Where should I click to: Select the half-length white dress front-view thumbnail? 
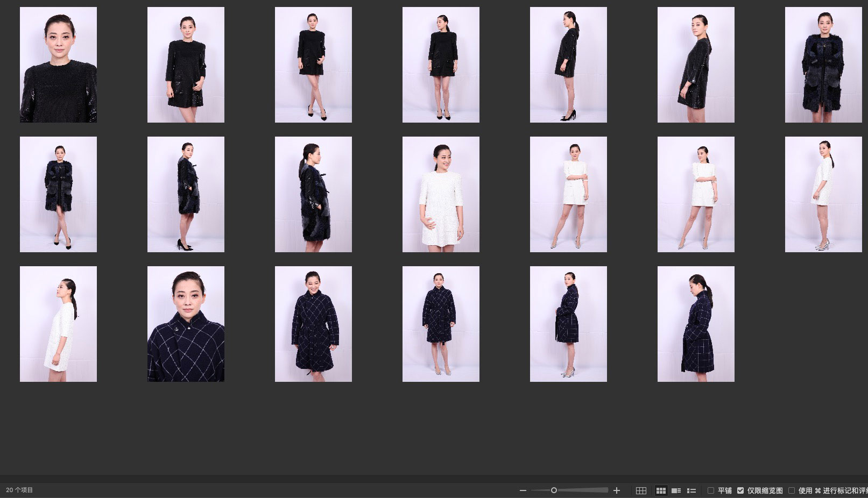(x=441, y=194)
